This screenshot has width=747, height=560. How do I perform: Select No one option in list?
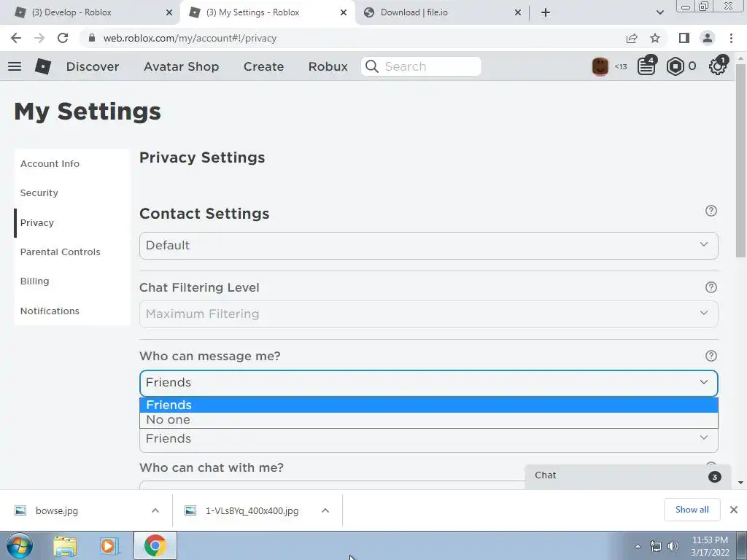click(x=428, y=419)
